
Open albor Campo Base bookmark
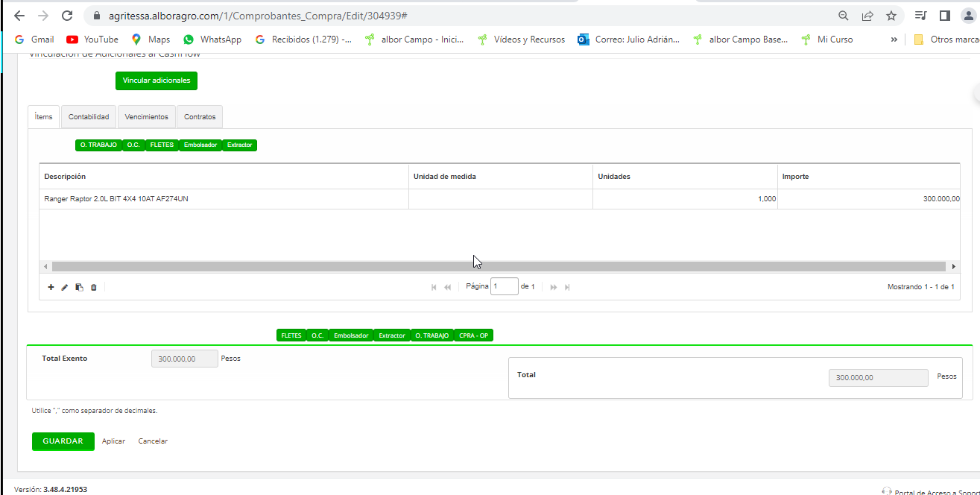(740, 40)
